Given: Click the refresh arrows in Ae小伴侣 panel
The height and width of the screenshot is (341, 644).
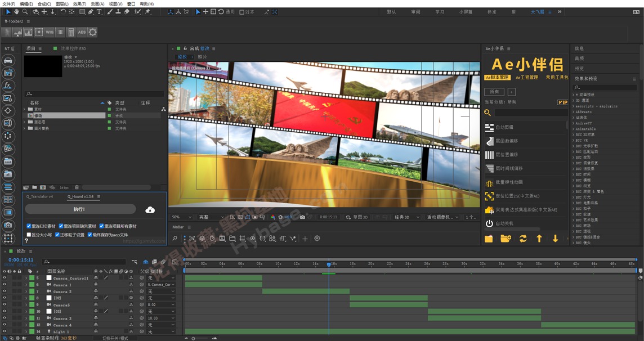Looking at the screenshot, I should click(x=523, y=239).
